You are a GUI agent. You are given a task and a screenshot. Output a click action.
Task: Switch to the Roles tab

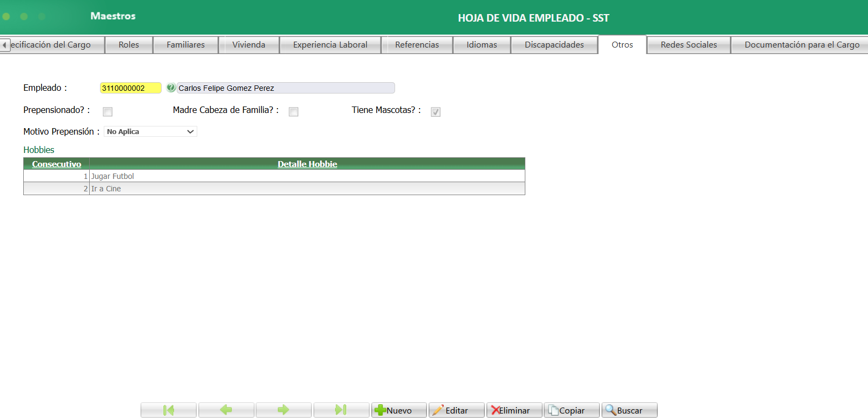[129, 45]
